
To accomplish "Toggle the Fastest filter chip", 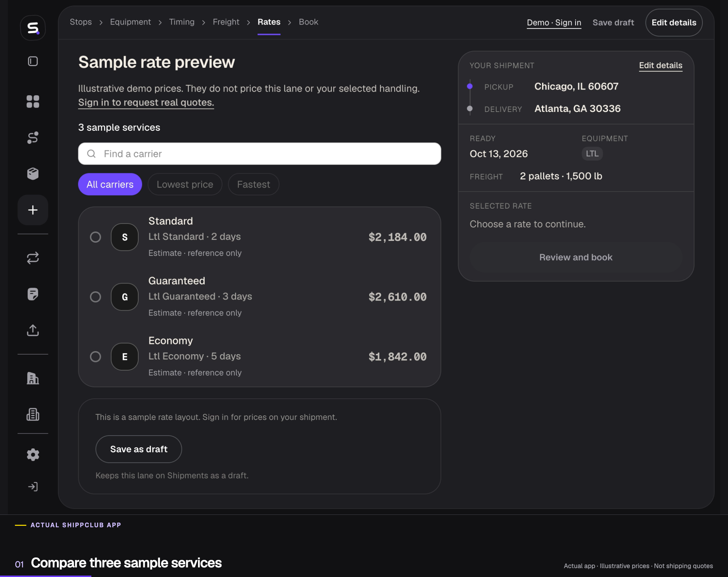I will click(253, 184).
